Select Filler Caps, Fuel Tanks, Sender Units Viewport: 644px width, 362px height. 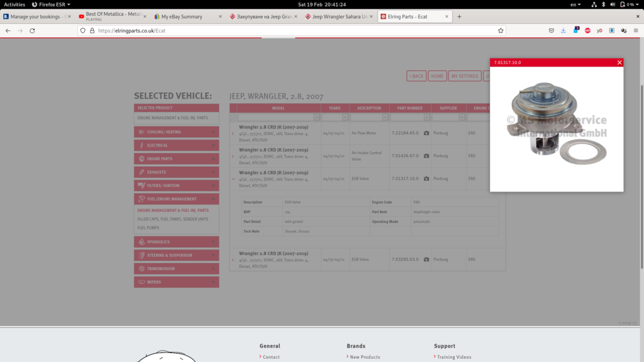(x=172, y=219)
